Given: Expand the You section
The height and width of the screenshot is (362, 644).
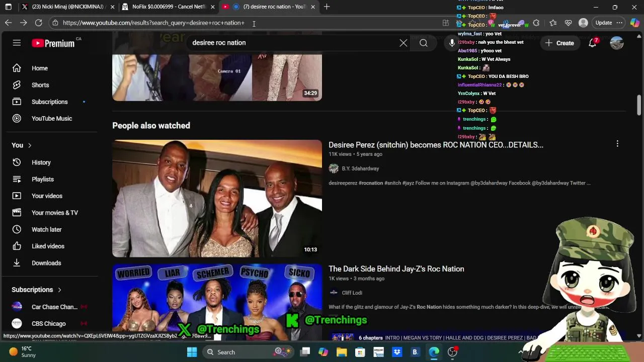Looking at the screenshot, I should (x=22, y=145).
